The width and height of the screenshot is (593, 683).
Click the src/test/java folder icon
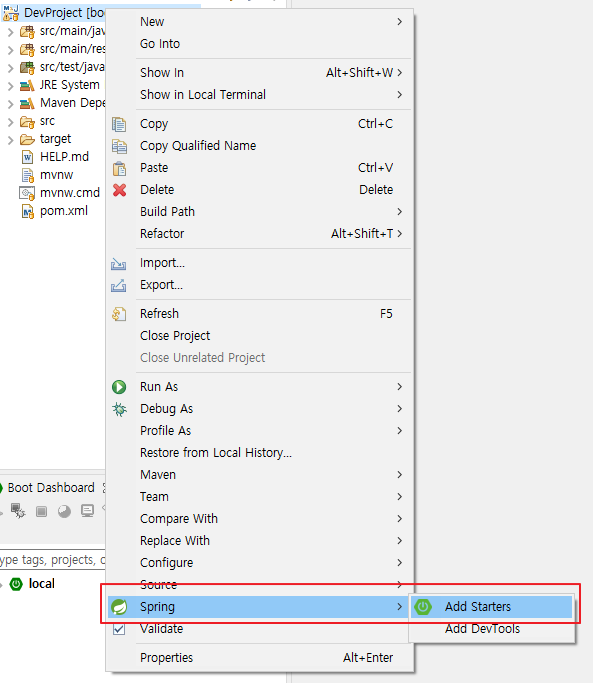pyautogui.click(x=27, y=68)
